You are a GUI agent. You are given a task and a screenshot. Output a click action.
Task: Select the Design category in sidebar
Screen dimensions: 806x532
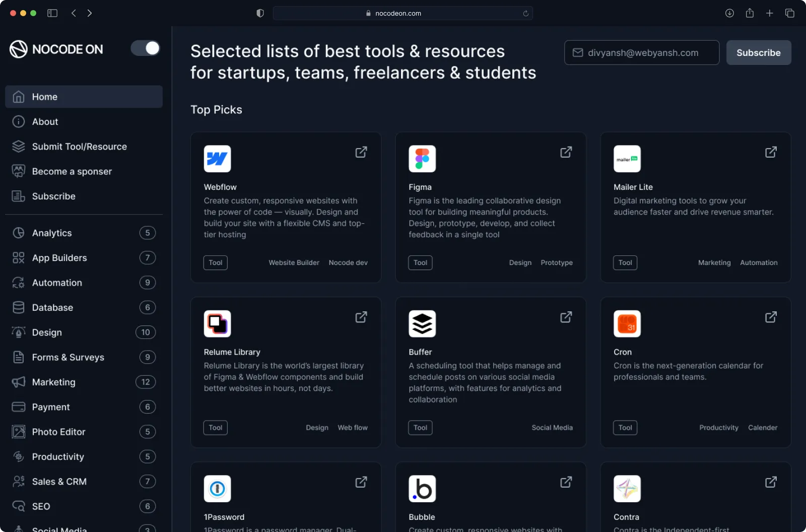pyautogui.click(x=84, y=332)
